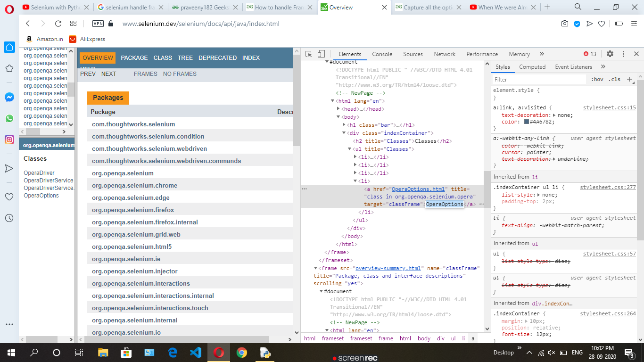The height and width of the screenshot is (362, 644).
Task: Open WhatsApp in Opera sidebar
Action: click(x=9, y=118)
